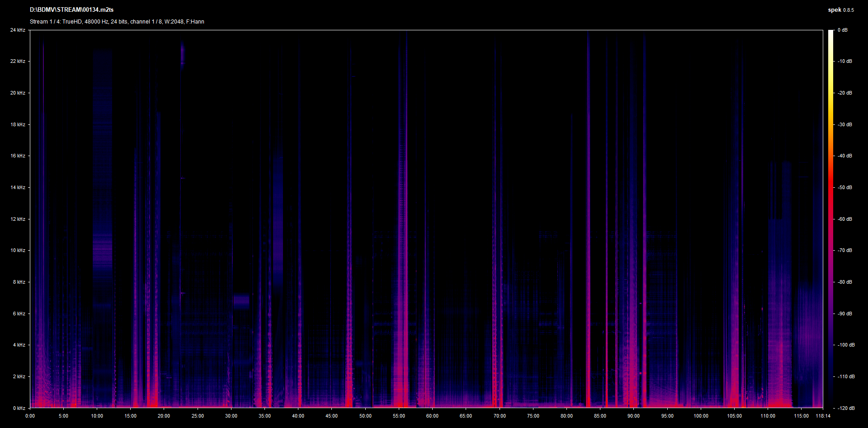
Task: Click the file path title ending in 00134.m2ts
Action: point(71,10)
